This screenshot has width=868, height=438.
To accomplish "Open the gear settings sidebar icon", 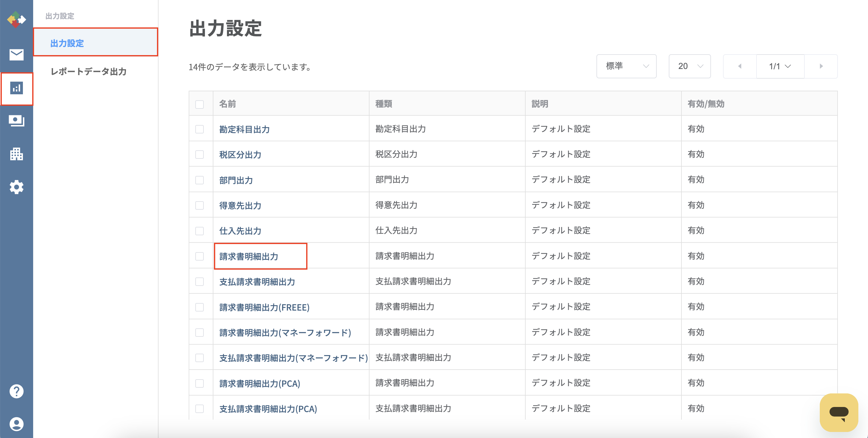I will (x=16, y=187).
